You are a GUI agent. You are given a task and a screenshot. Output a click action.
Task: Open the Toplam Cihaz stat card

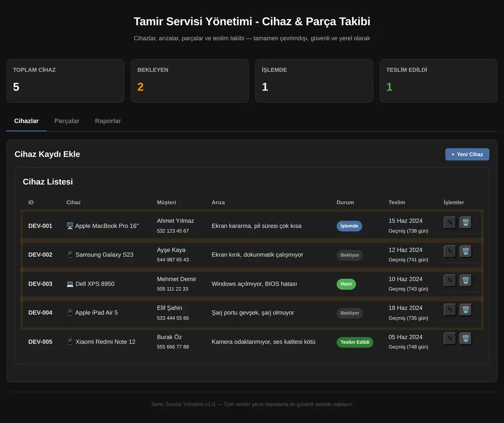click(65, 81)
